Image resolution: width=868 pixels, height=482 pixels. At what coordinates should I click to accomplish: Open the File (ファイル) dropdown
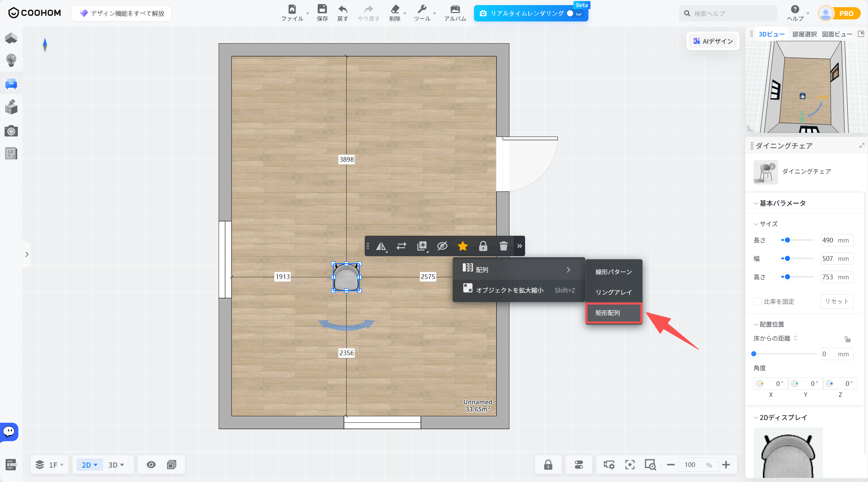(295, 13)
